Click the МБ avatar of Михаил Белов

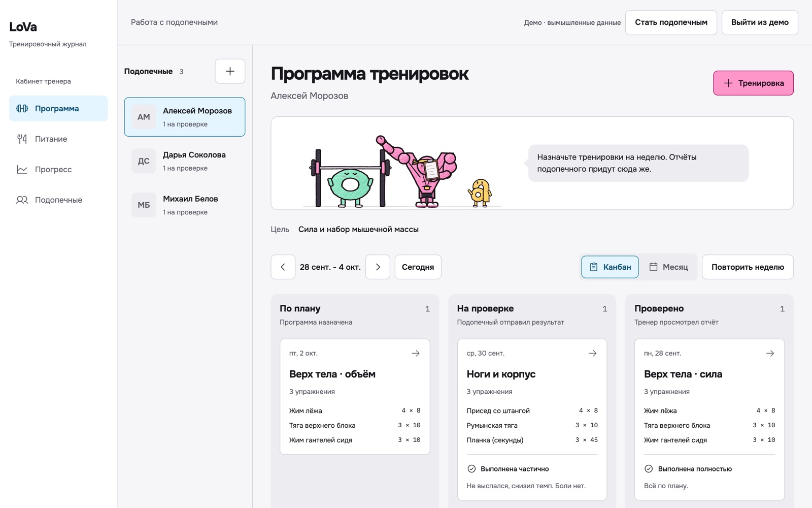pos(144,205)
